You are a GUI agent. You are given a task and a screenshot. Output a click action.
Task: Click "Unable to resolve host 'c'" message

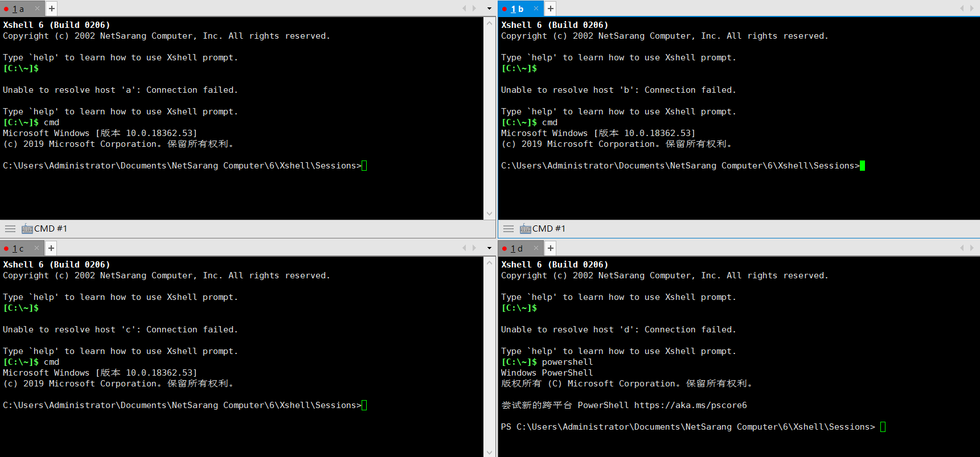(x=120, y=330)
